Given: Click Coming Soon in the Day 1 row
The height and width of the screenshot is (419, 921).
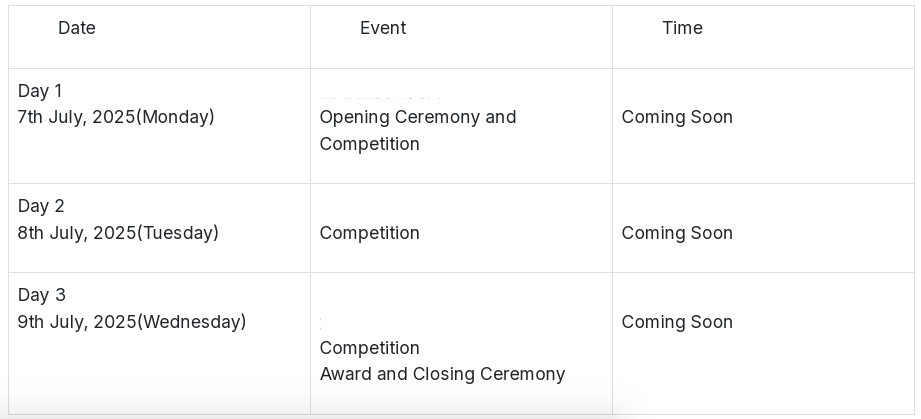Looking at the screenshot, I should tap(677, 117).
